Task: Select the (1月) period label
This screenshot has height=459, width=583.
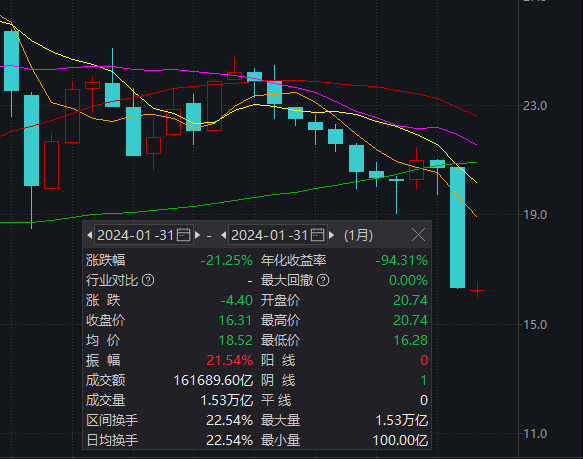Action: (358, 235)
